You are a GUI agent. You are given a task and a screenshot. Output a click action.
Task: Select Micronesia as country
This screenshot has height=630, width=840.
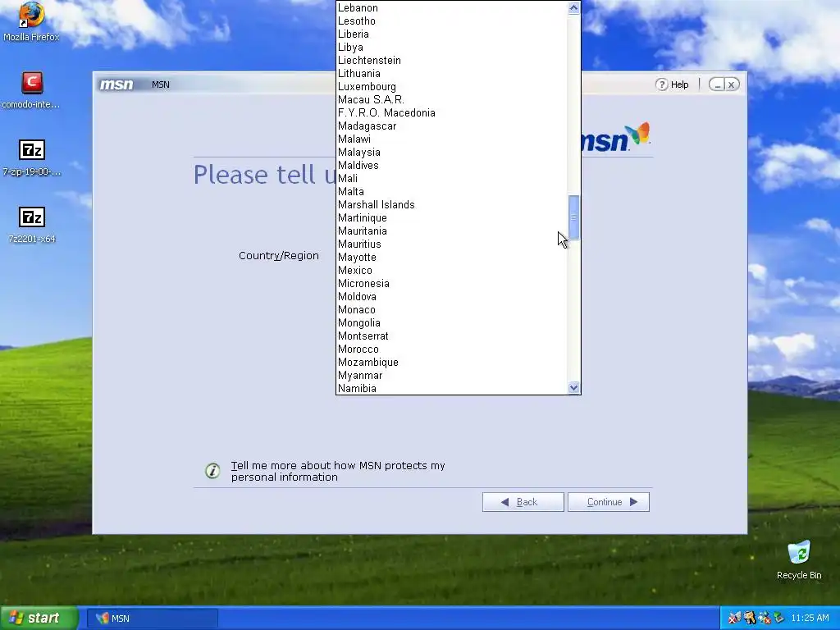pyautogui.click(x=452, y=283)
